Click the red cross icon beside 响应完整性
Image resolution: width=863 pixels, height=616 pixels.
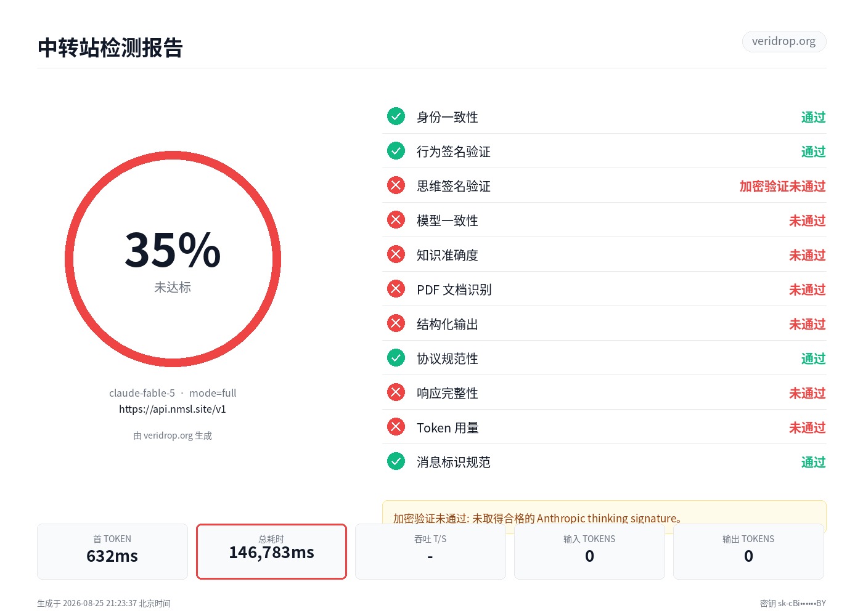point(396,392)
